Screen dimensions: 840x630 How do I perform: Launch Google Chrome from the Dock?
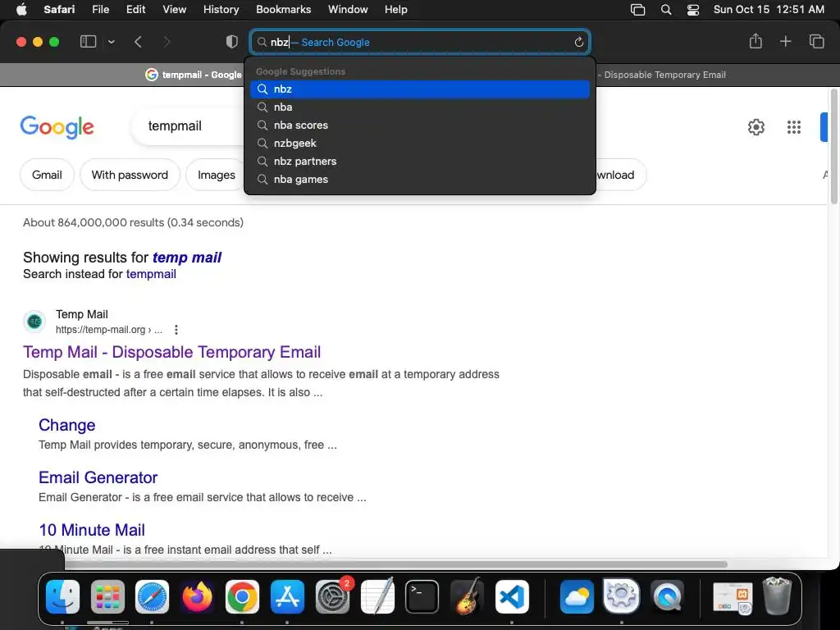click(x=242, y=596)
